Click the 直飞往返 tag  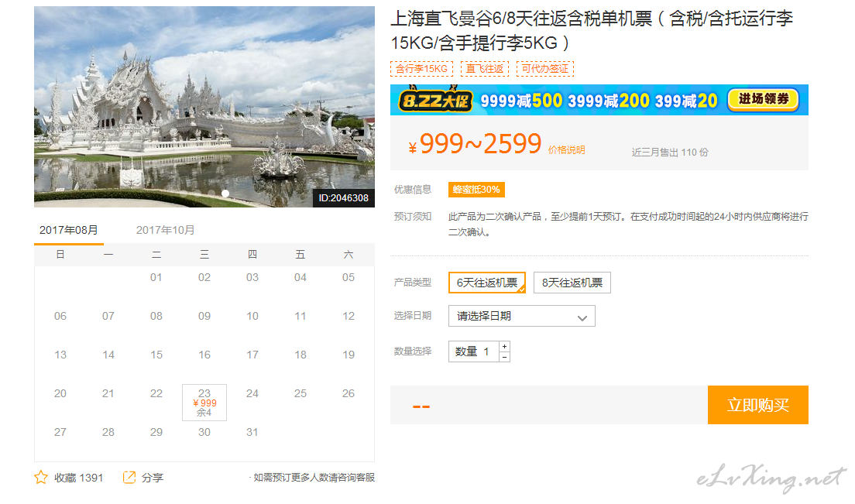tap(485, 69)
